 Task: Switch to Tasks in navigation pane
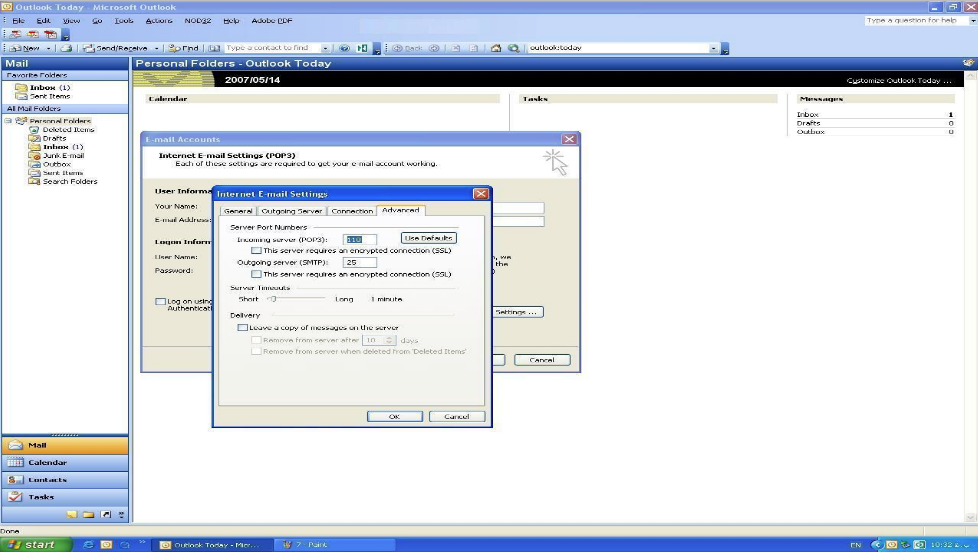point(65,497)
